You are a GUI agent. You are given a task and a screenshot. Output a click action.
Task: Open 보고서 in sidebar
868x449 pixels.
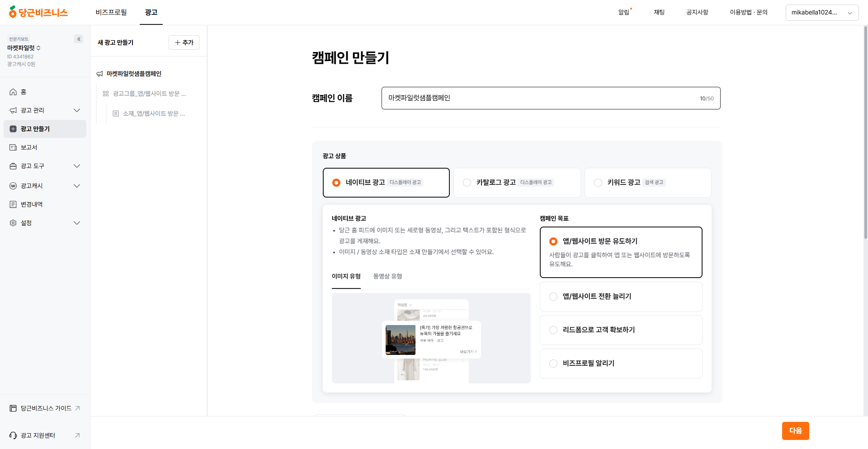tap(45, 147)
